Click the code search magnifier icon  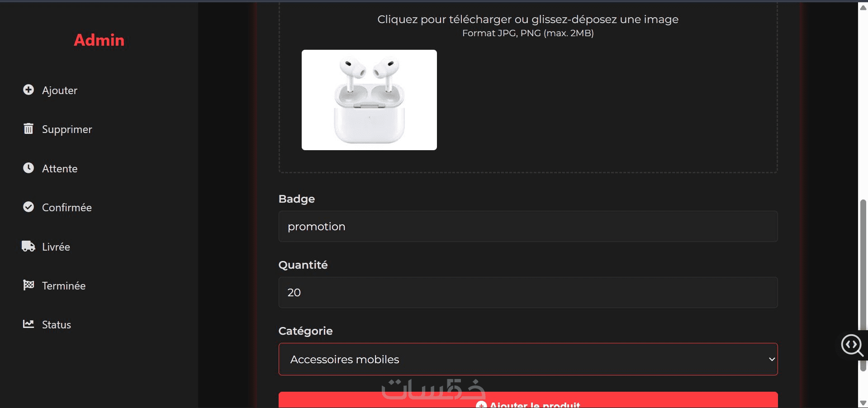(x=852, y=345)
